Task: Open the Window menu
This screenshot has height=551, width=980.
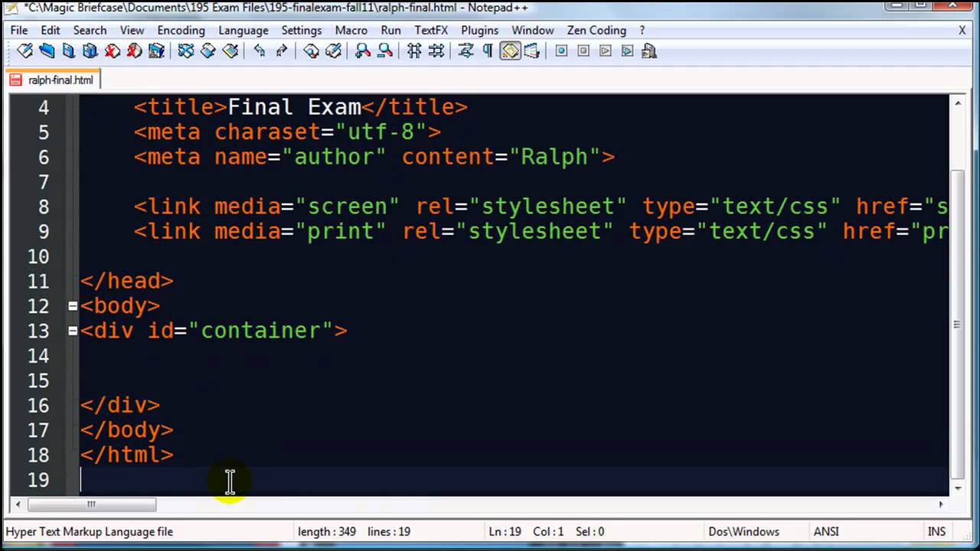Action: click(x=533, y=31)
